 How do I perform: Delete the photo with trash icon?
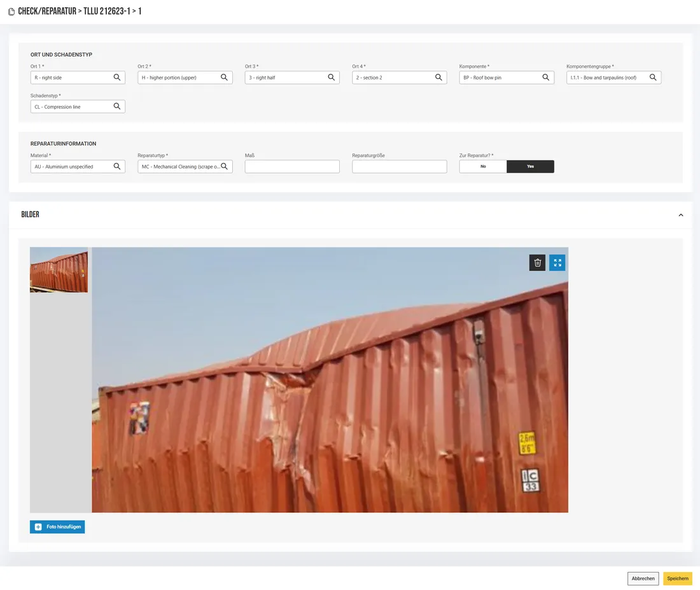538,263
